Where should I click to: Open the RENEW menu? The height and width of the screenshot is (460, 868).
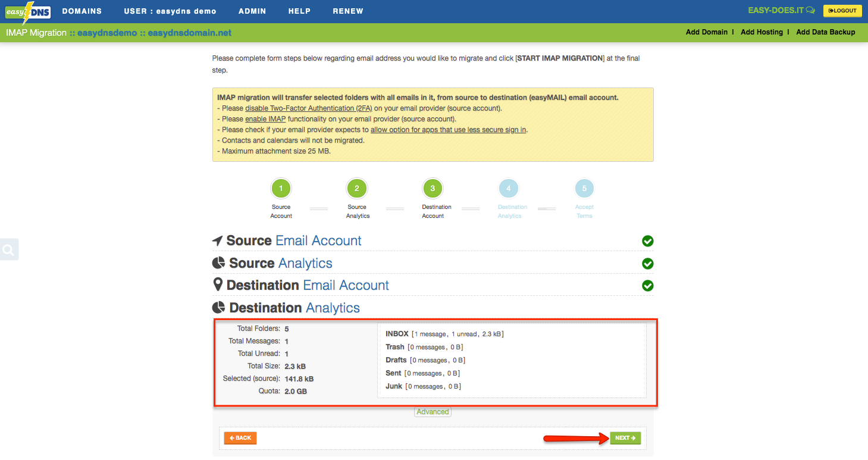(348, 11)
